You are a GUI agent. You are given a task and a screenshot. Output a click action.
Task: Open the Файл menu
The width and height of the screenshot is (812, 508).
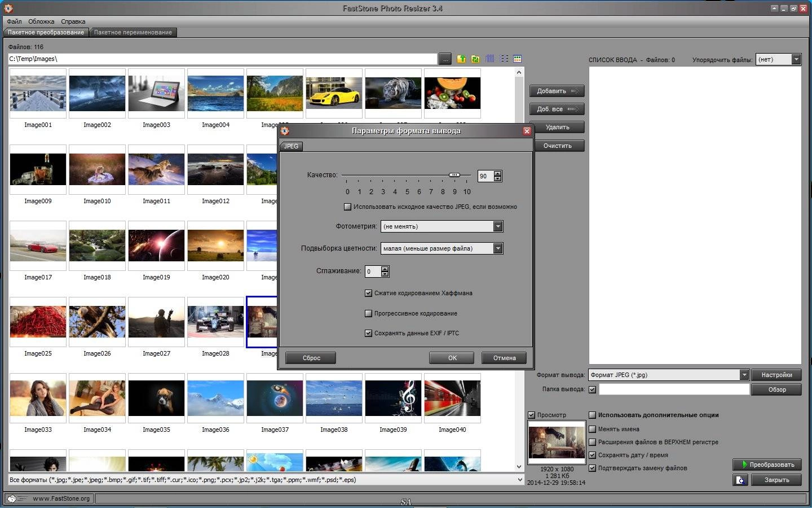click(14, 21)
